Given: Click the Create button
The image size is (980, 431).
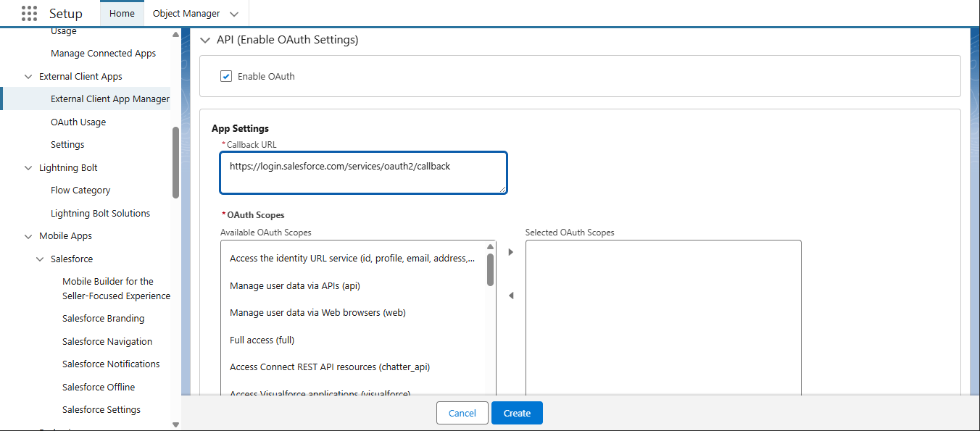Looking at the screenshot, I should pos(517,413).
